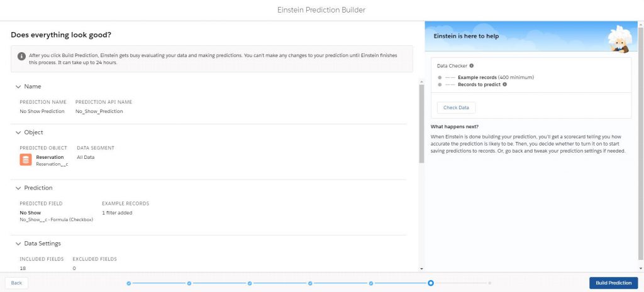Click the info icon beside Records to predict

coord(505,84)
